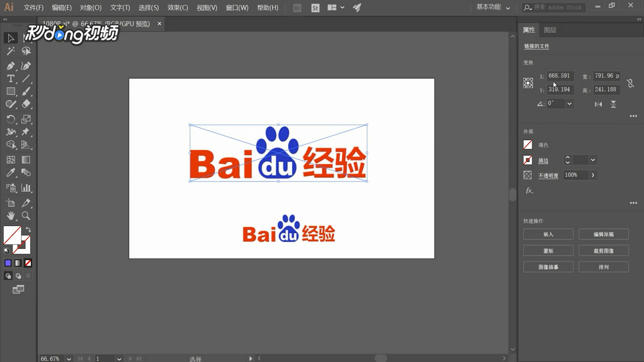
Task: Open the artboard number dropdown
Action: 119,358
